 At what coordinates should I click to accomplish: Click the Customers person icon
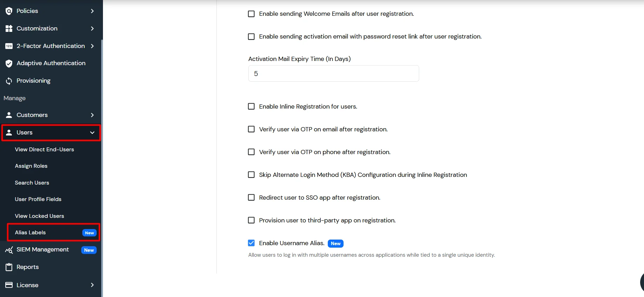click(x=9, y=115)
